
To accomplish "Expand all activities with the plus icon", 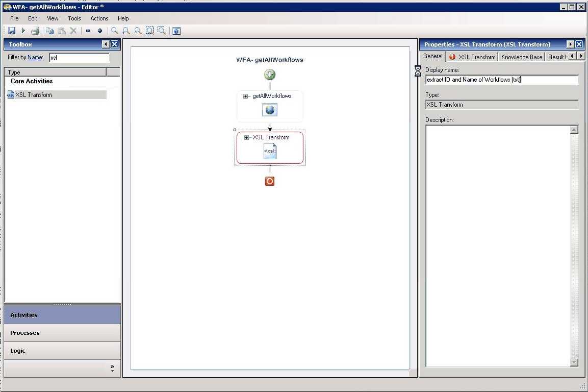I will [x=100, y=31].
